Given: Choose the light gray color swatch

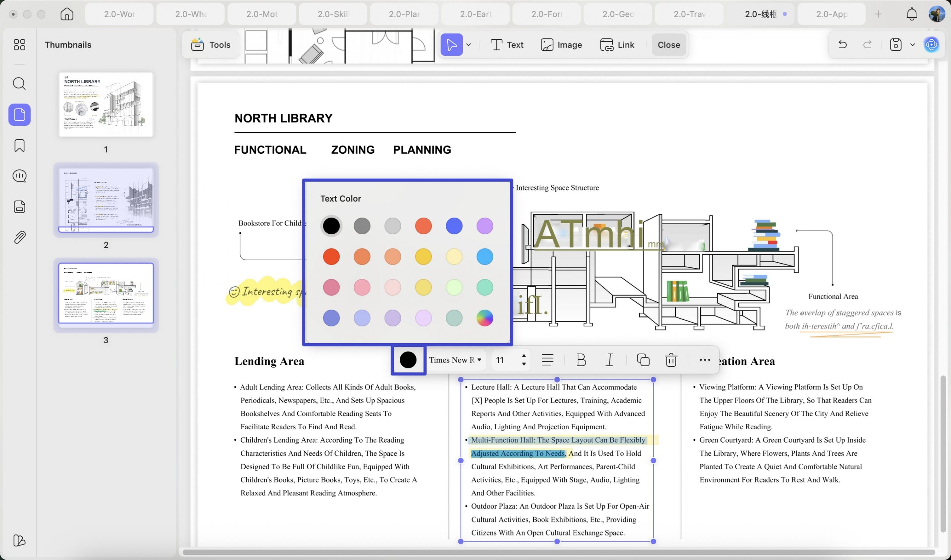Looking at the screenshot, I should (x=393, y=226).
